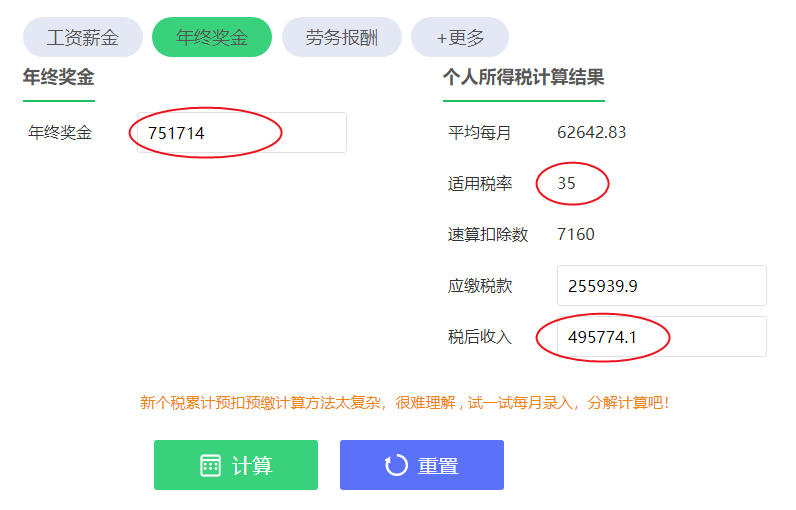Image resolution: width=796 pixels, height=510 pixels.
Task: Click the green 计算 button
Action: tap(236, 465)
